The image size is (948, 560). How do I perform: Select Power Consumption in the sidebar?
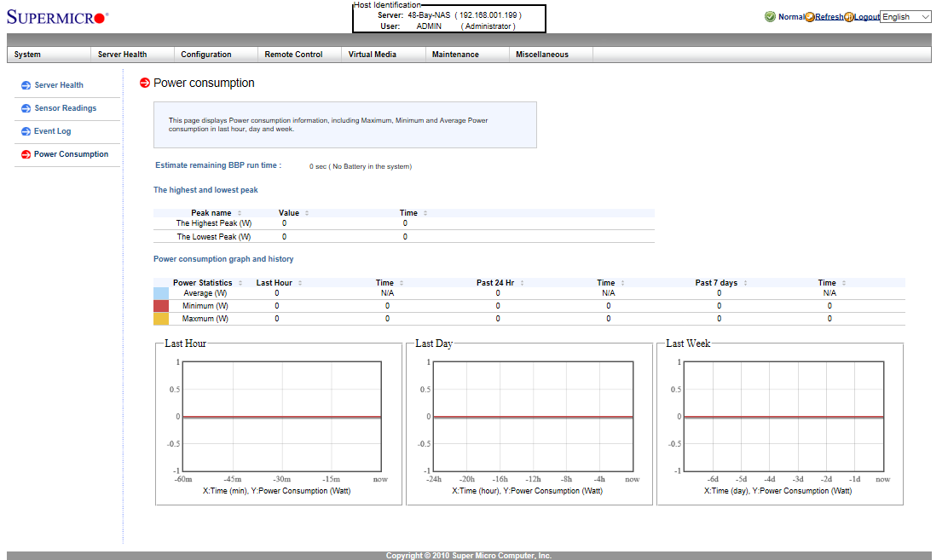[72, 154]
